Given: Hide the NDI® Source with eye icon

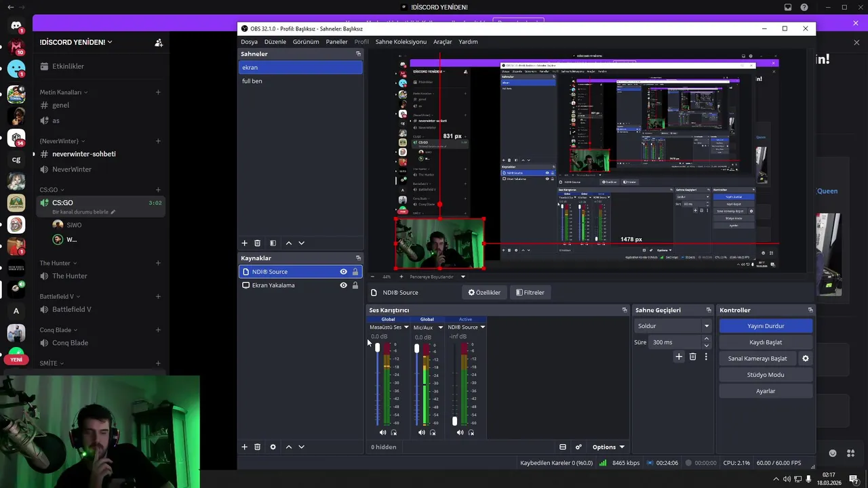Looking at the screenshot, I should point(343,272).
